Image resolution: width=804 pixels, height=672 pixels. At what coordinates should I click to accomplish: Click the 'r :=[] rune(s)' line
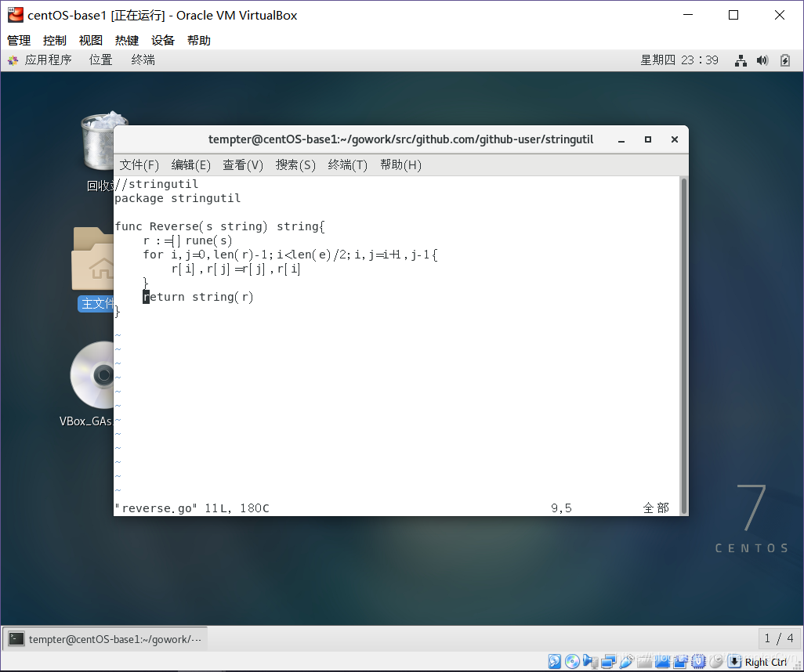(x=187, y=240)
